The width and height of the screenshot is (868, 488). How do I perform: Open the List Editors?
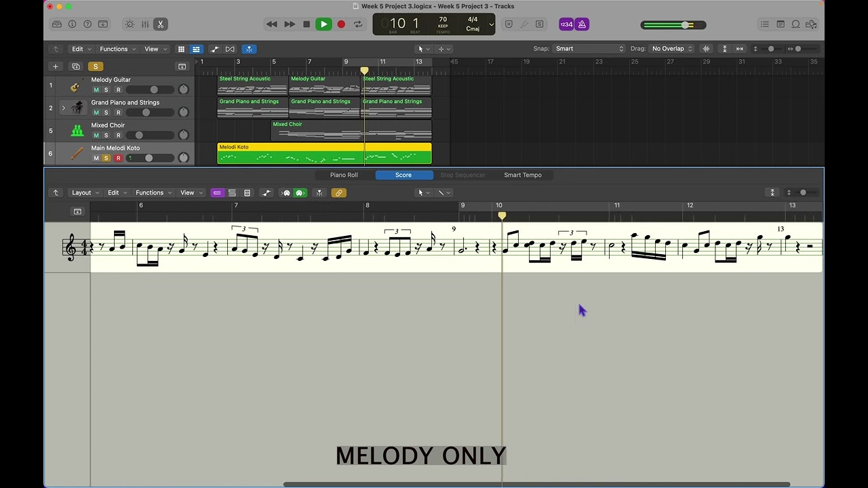[x=764, y=24]
